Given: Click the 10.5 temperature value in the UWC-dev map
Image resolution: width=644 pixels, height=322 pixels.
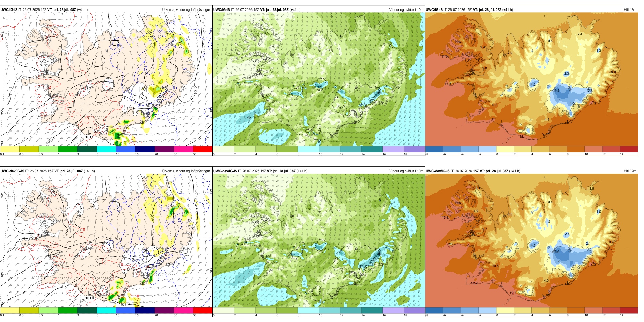Looking at the screenshot, I should tap(495, 266).
